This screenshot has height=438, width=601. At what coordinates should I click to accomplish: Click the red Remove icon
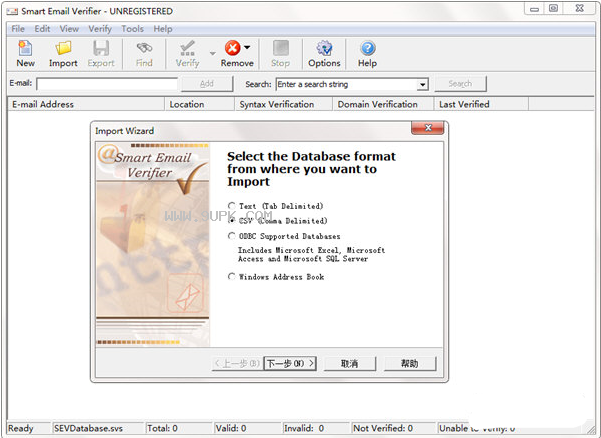[x=233, y=48]
